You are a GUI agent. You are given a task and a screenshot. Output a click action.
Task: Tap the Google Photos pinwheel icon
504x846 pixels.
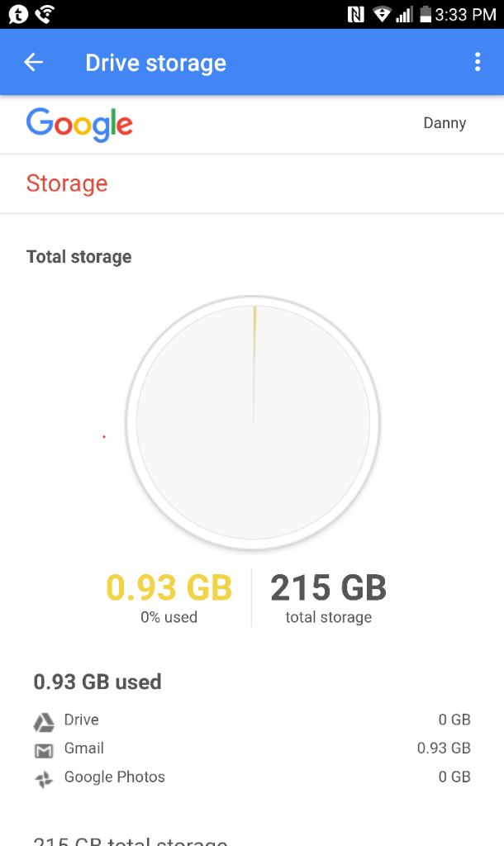44,779
